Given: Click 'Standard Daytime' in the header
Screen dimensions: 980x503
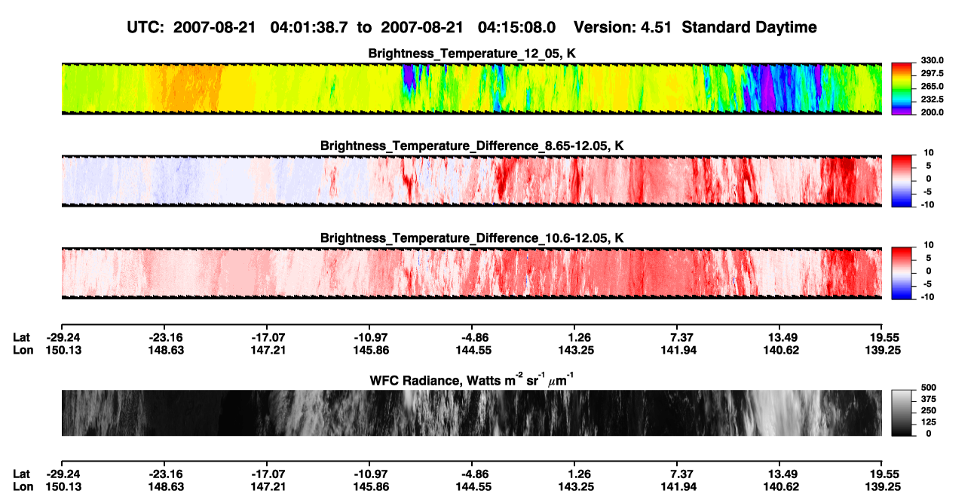Looking at the screenshot, I should pyautogui.click(x=748, y=27).
